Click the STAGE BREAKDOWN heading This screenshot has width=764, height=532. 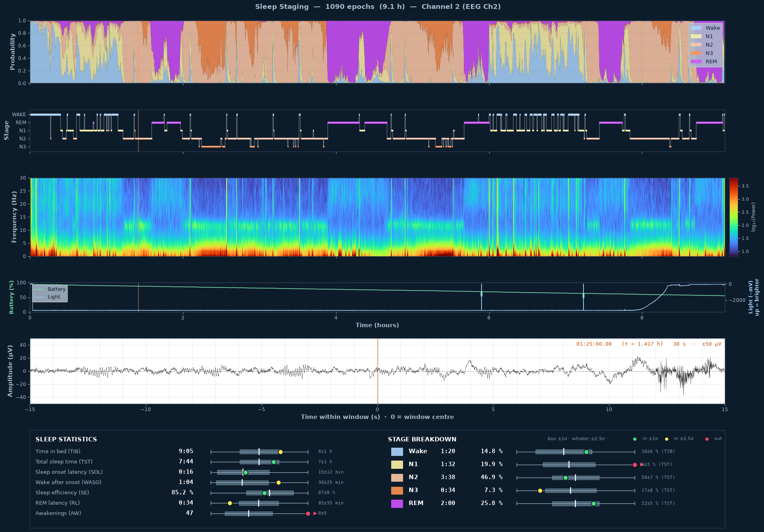tap(422, 439)
